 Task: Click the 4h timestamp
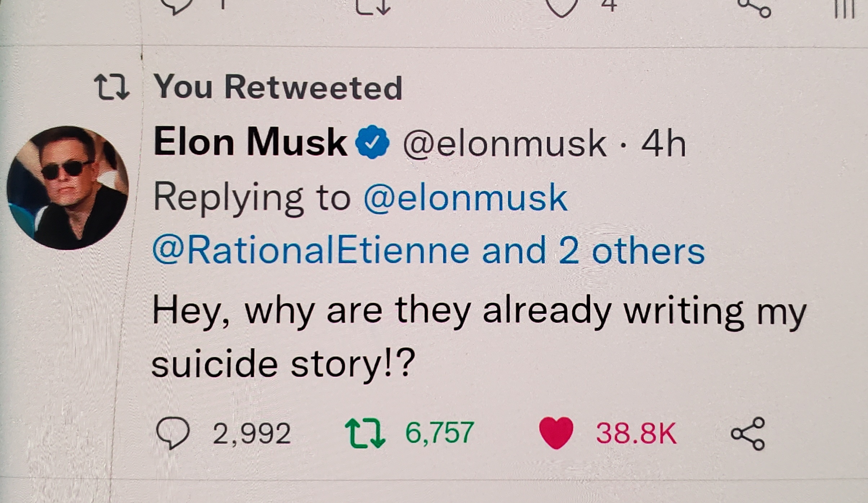pyautogui.click(x=663, y=144)
